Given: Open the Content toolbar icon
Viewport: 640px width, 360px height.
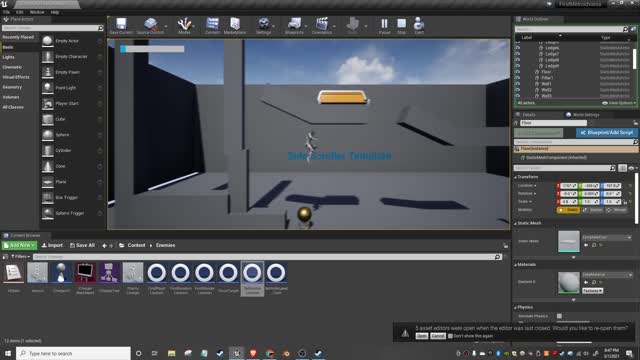Looking at the screenshot, I should pyautogui.click(x=212, y=26).
